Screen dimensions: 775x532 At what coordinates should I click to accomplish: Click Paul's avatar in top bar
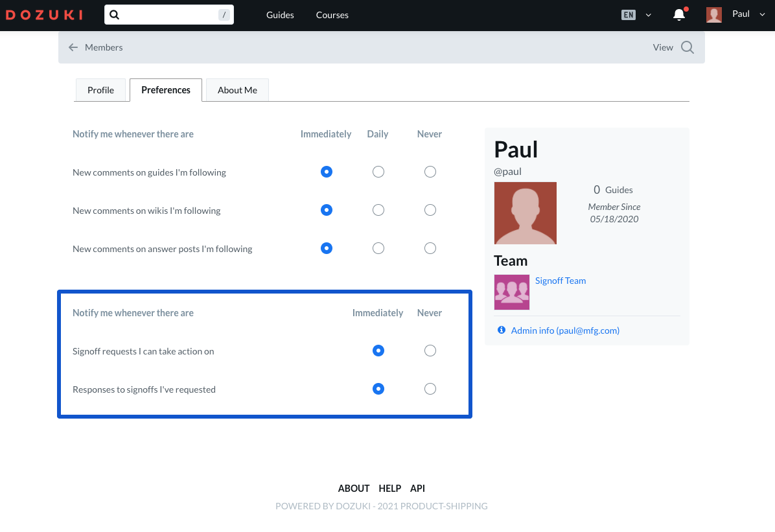point(714,15)
